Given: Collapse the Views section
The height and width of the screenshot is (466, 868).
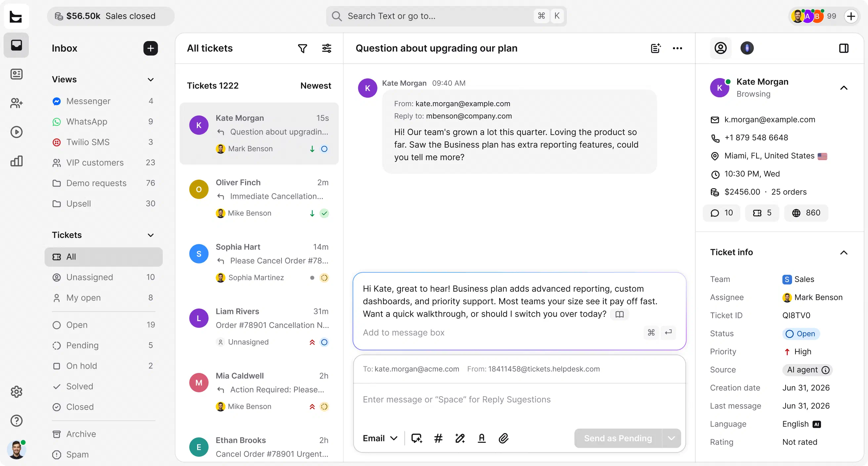Looking at the screenshot, I should (151, 79).
